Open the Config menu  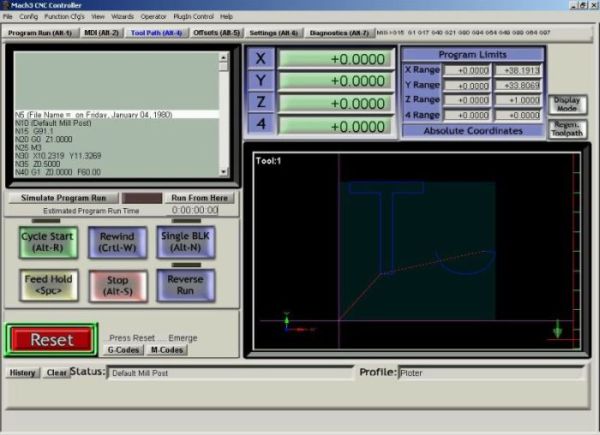point(29,16)
